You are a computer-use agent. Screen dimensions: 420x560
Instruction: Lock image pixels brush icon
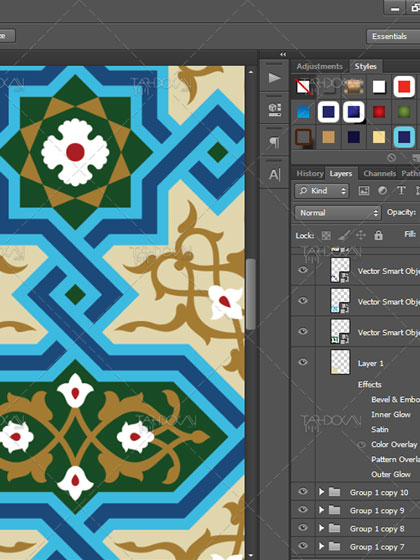(344, 235)
